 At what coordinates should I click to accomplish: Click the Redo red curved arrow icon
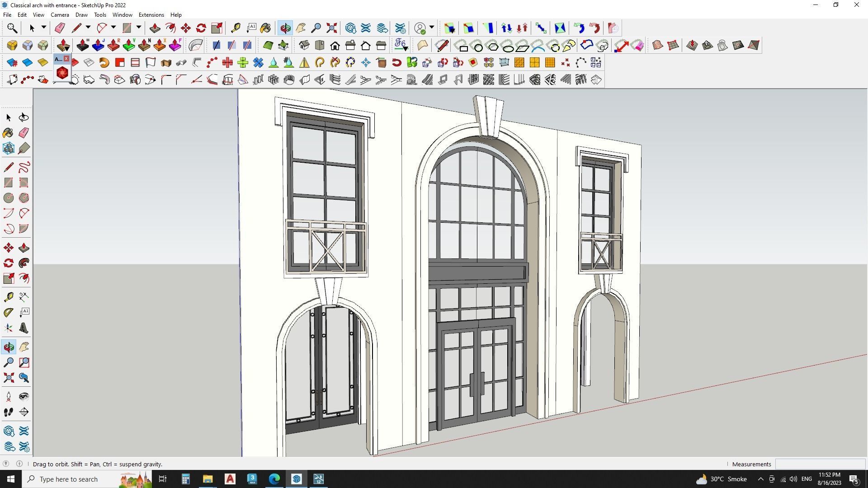point(594,28)
